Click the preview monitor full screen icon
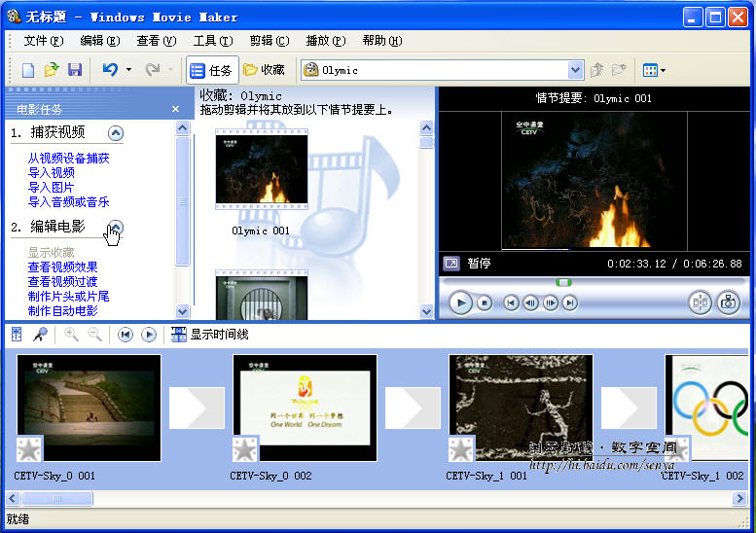This screenshot has width=756, height=533. coord(451,264)
